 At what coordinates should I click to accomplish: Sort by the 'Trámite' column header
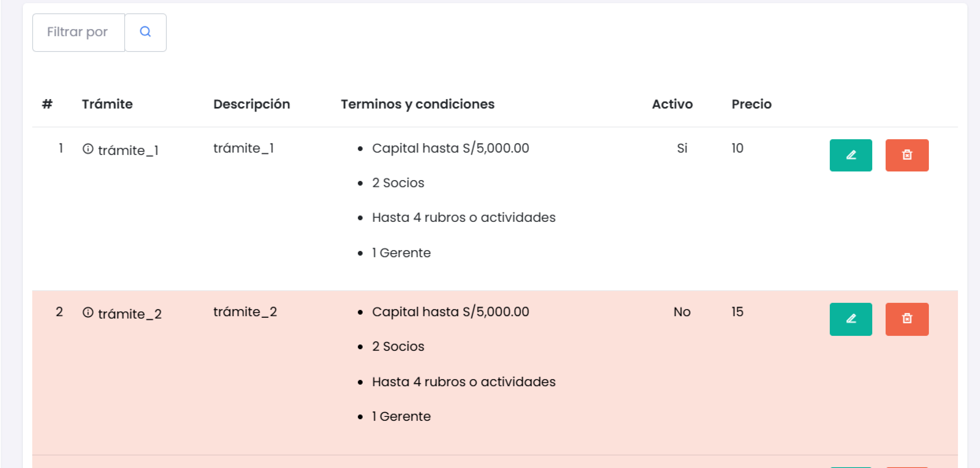click(107, 104)
